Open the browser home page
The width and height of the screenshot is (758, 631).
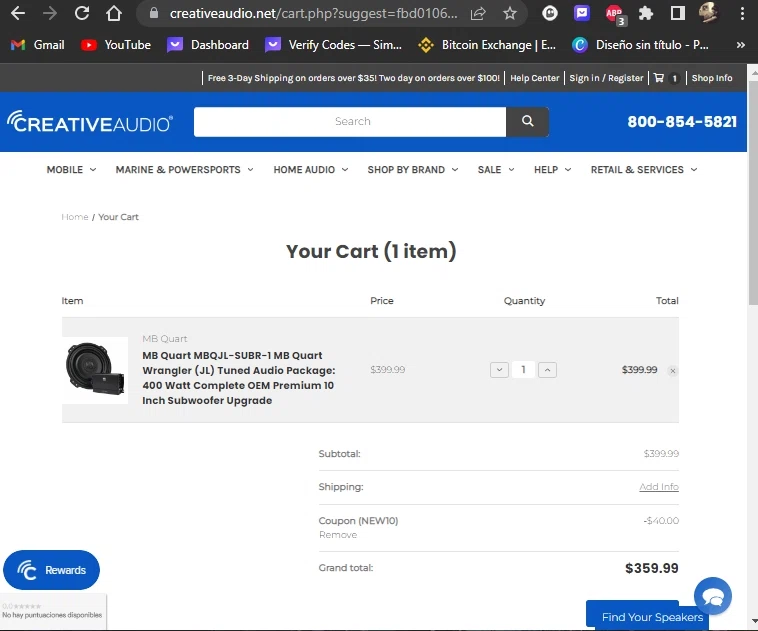[114, 14]
